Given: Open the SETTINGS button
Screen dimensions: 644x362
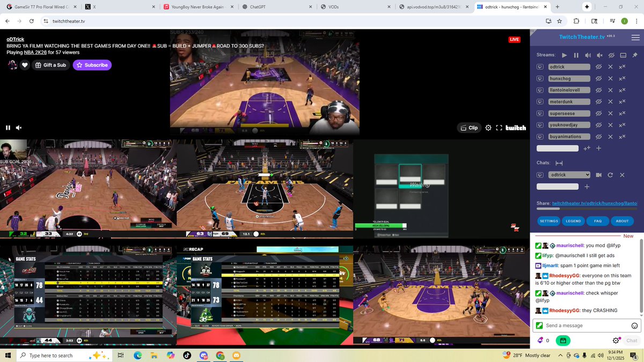Looking at the screenshot, I should tap(549, 221).
